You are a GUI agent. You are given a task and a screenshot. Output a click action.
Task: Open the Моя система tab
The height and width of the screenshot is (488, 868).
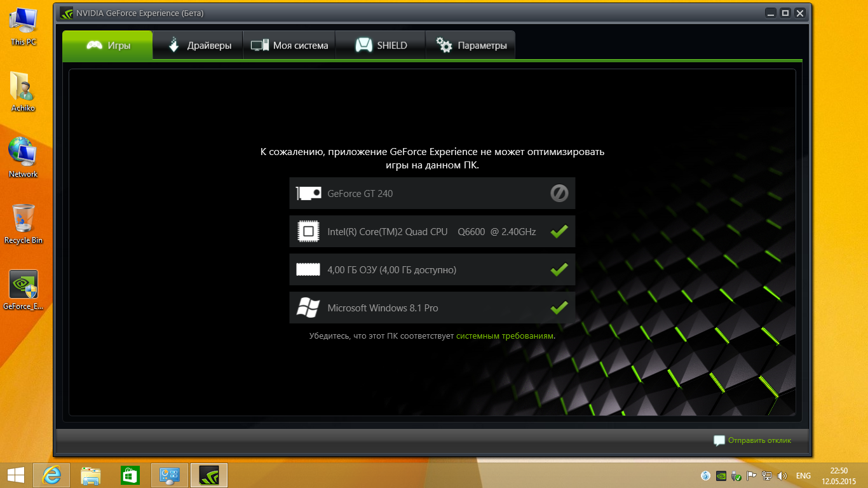pos(289,45)
